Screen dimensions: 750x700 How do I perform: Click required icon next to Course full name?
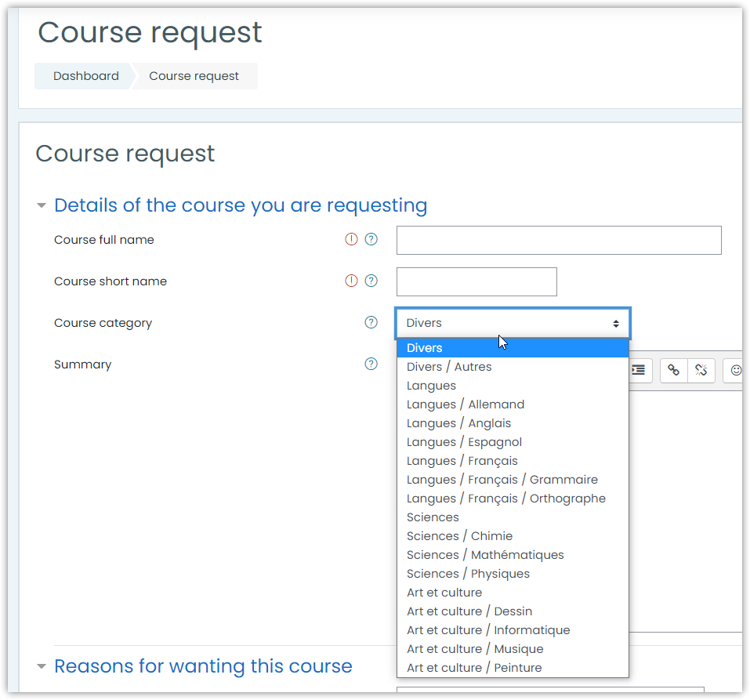[352, 239]
